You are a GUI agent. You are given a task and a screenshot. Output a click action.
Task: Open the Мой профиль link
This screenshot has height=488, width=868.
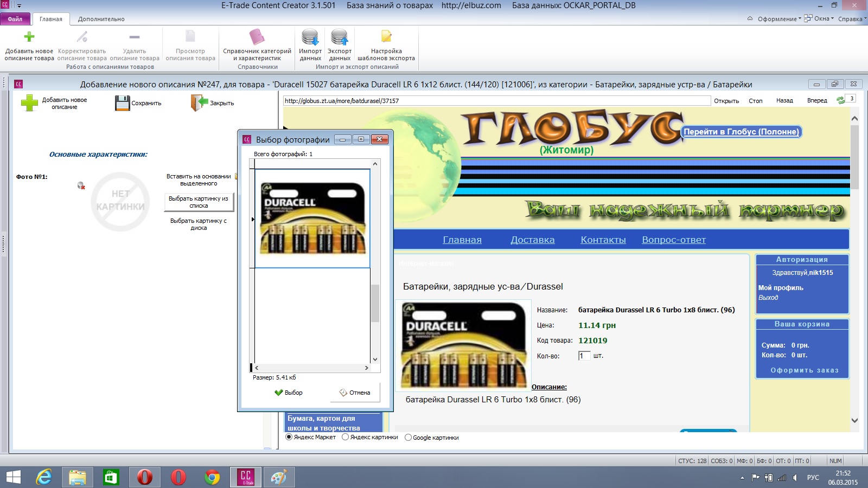pyautogui.click(x=781, y=288)
